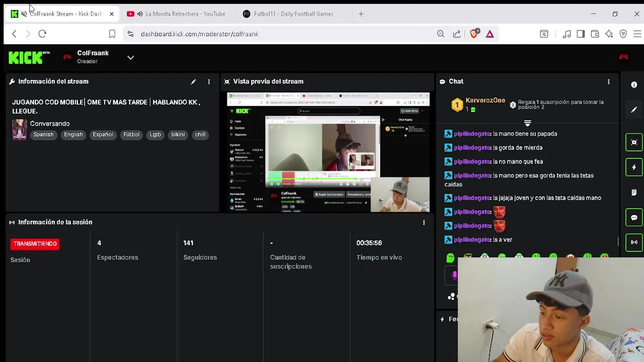Screen dimensions: 644x362
Task: Click the KerverozOne username in leaderboard
Action: click(485, 101)
